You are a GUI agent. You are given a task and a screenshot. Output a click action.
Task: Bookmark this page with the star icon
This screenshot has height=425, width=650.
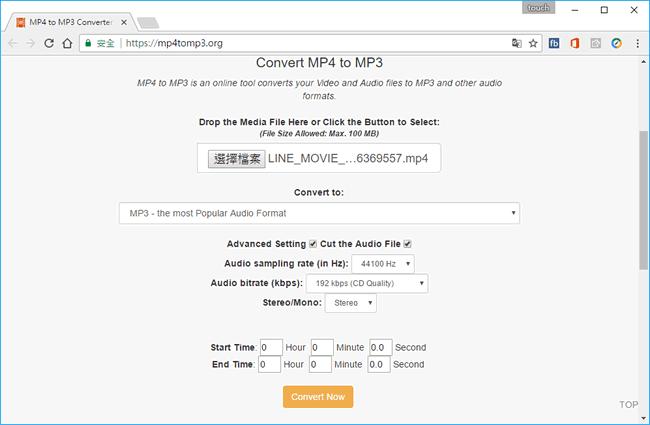tap(533, 43)
